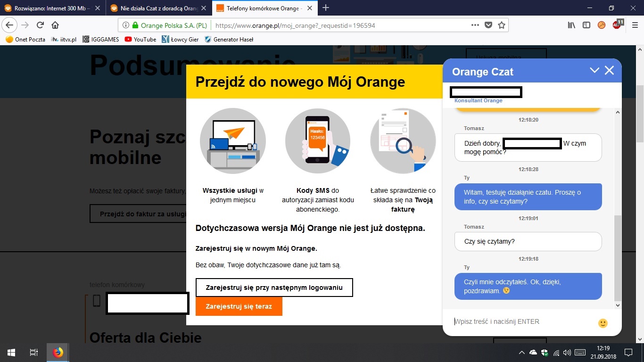Open the Firefox hamburger menu
This screenshot has width=644, height=362.
(635, 25)
